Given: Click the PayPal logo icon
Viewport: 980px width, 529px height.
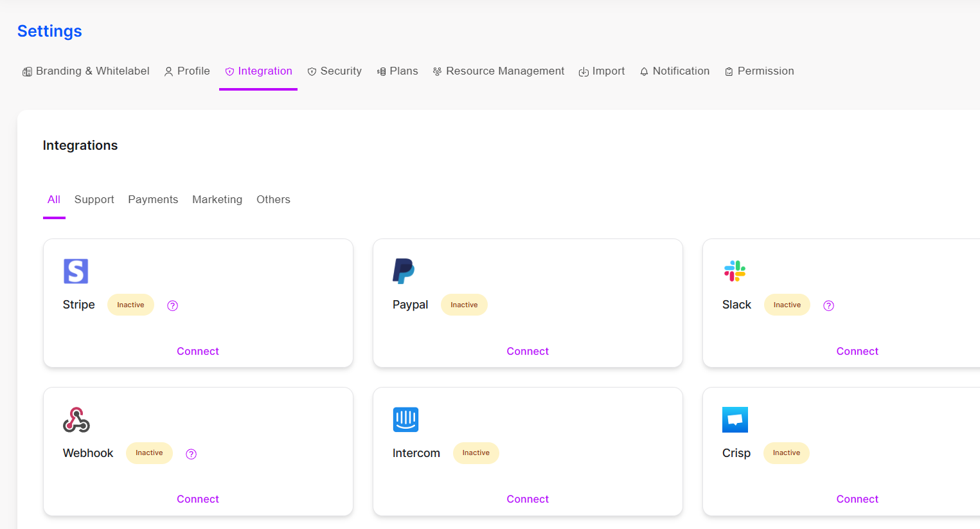Looking at the screenshot, I should pyautogui.click(x=405, y=271).
